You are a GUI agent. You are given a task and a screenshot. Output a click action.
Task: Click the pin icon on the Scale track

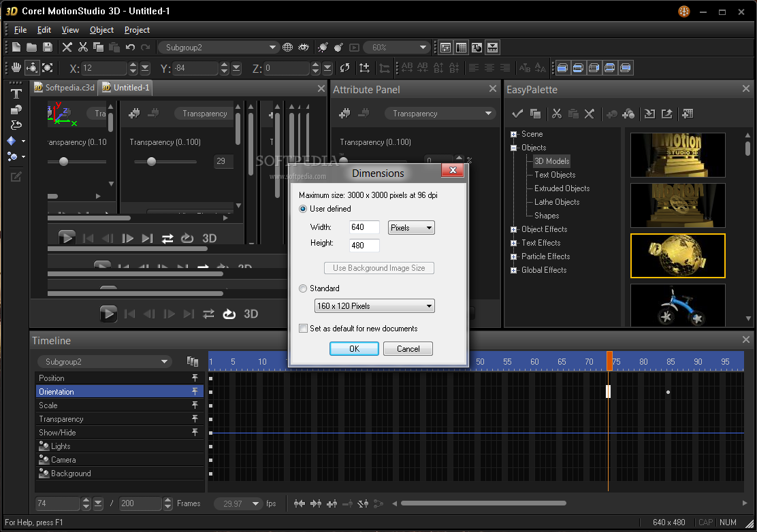[x=195, y=405]
